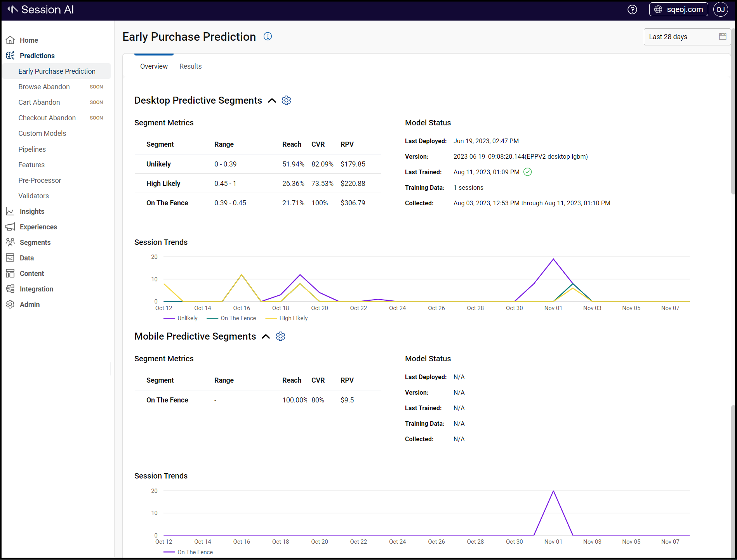Collapse the Desktop Predictive Segments section
The height and width of the screenshot is (560, 737).
[272, 100]
